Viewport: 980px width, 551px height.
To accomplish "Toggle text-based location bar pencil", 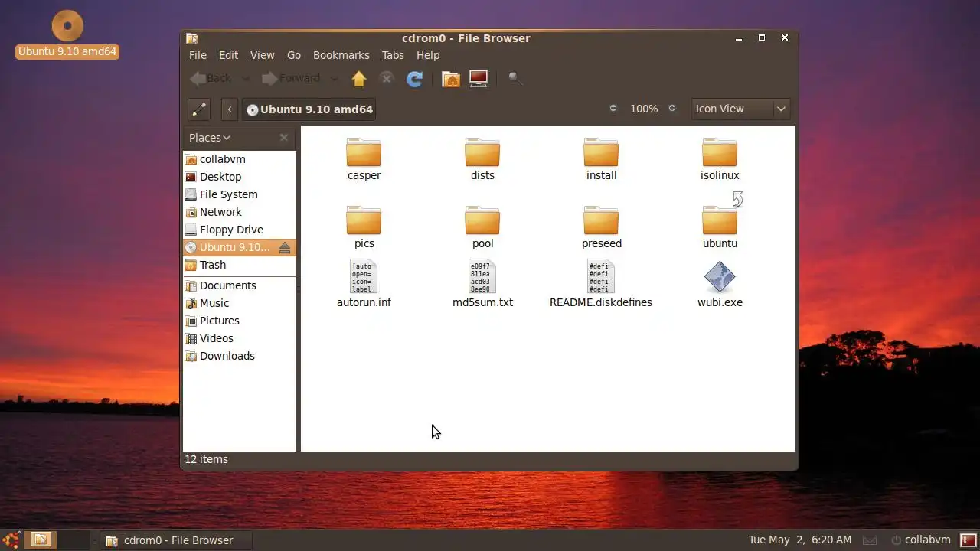I will pyautogui.click(x=199, y=109).
